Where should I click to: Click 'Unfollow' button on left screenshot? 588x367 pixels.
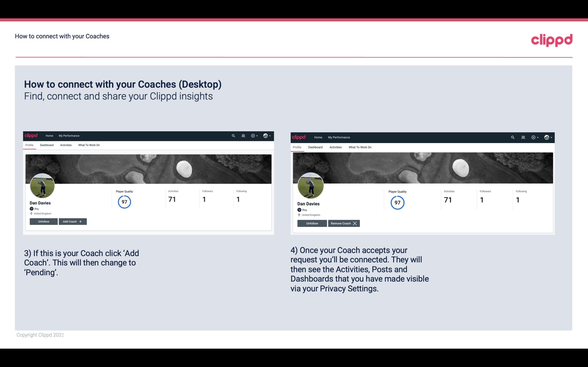tap(44, 221)
